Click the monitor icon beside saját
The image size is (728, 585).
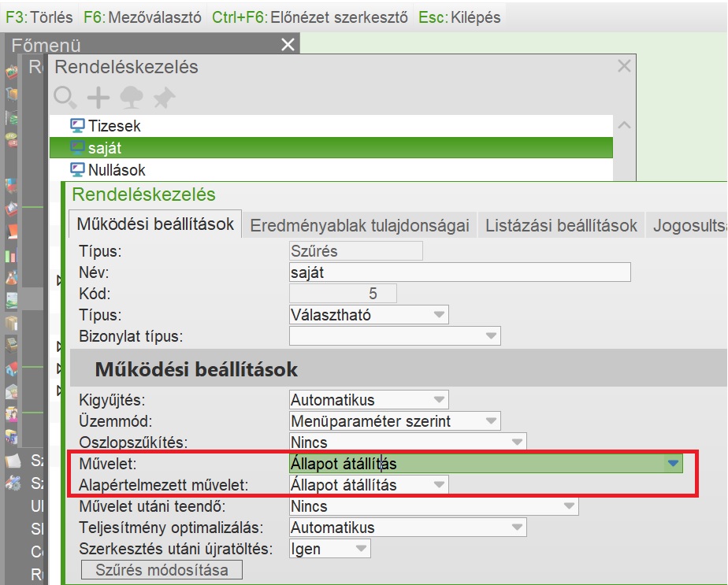coord(77,147)
